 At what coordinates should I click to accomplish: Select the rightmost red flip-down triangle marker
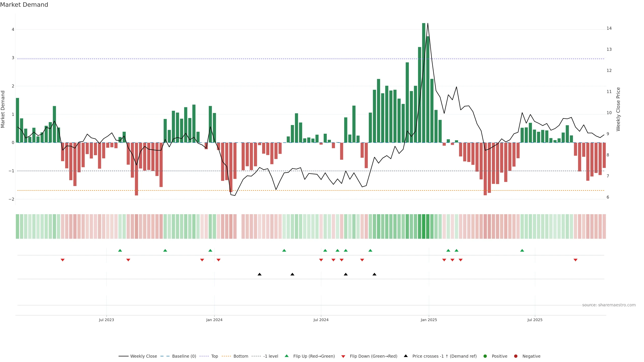click(x=576, y=260)
